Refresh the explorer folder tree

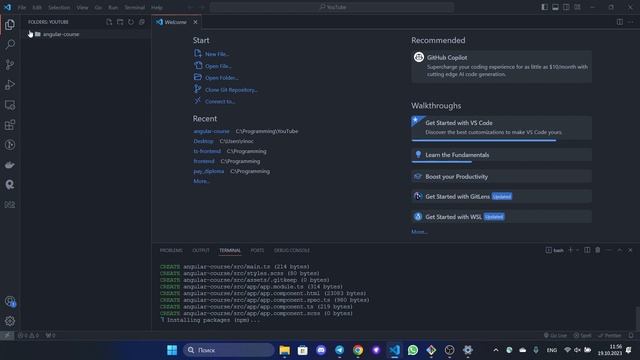(x=131, y=22)
